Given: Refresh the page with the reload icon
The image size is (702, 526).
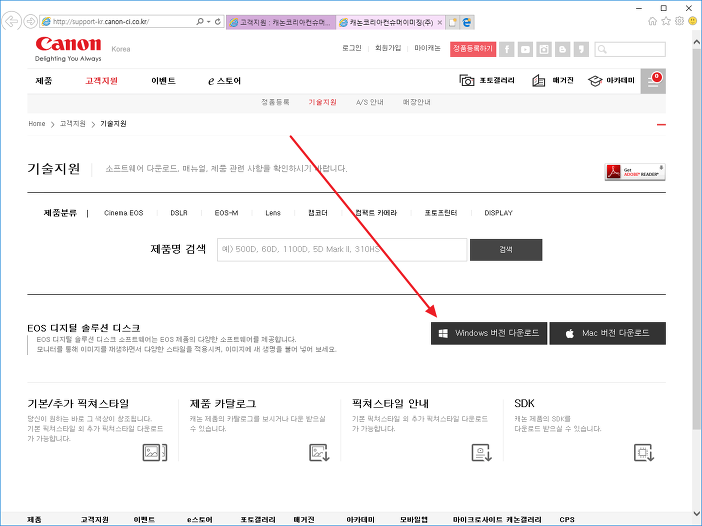Looking at the screenshot, I should [x=218, y=21].
